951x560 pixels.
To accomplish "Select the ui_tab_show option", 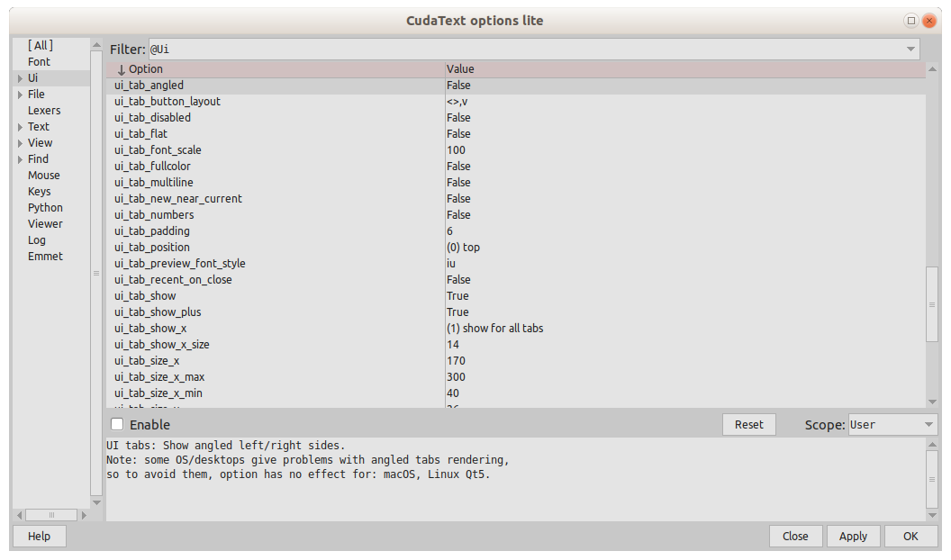I will coord(145,296).
